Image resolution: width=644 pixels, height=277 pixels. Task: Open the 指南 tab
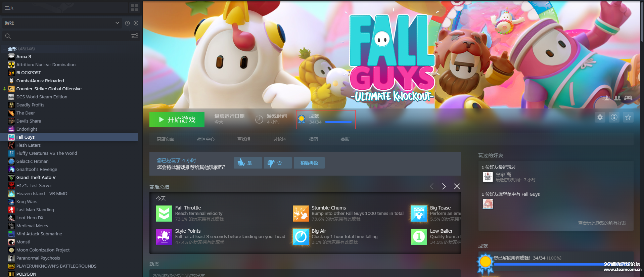coord(314,139)
